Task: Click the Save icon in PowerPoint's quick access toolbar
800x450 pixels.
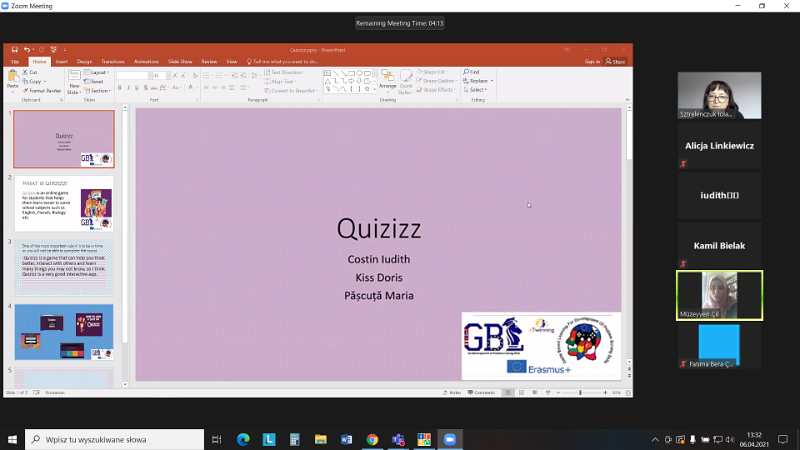Action: point(14,49)
